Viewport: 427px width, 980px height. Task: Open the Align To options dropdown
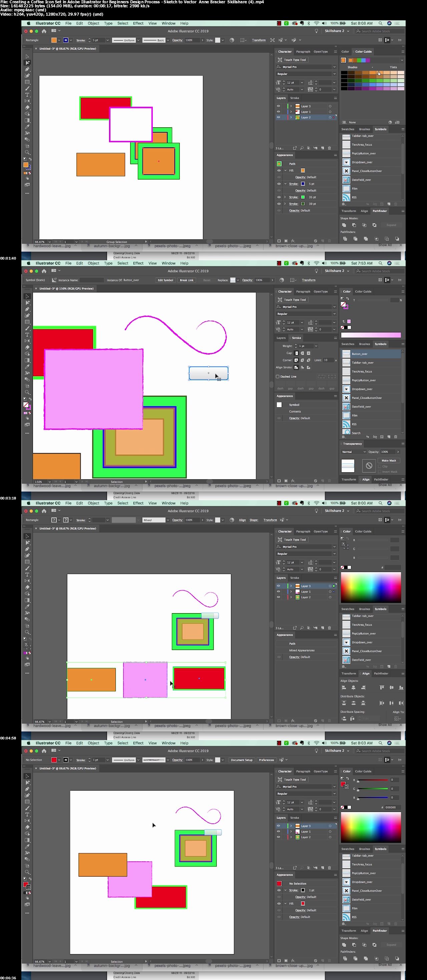[x=398, y=719]
